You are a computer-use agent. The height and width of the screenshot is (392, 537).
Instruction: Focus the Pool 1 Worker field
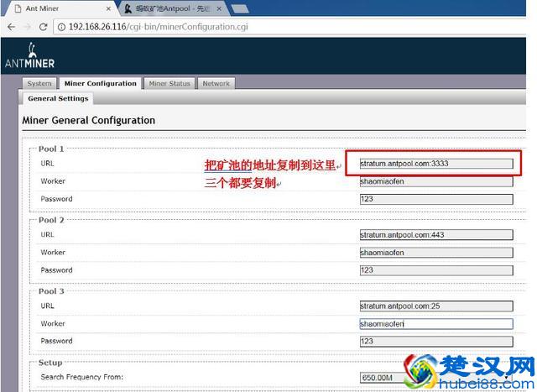tap(435, 181)
